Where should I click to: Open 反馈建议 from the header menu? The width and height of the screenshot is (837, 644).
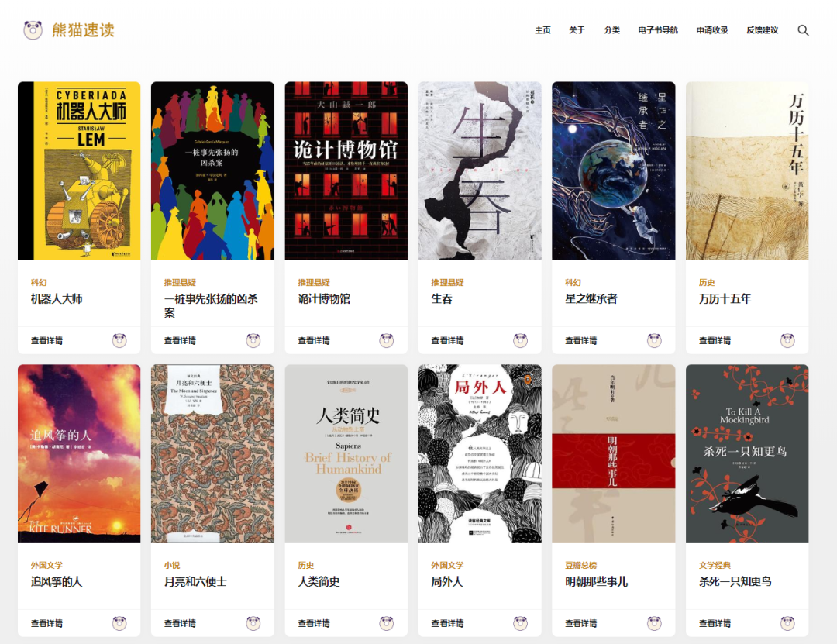[763, 30]
